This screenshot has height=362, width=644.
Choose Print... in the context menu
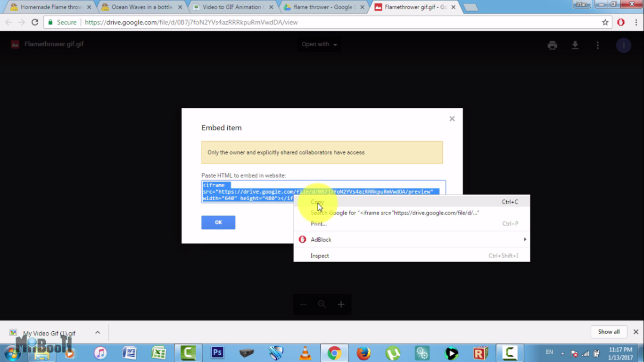pos(412,223)
